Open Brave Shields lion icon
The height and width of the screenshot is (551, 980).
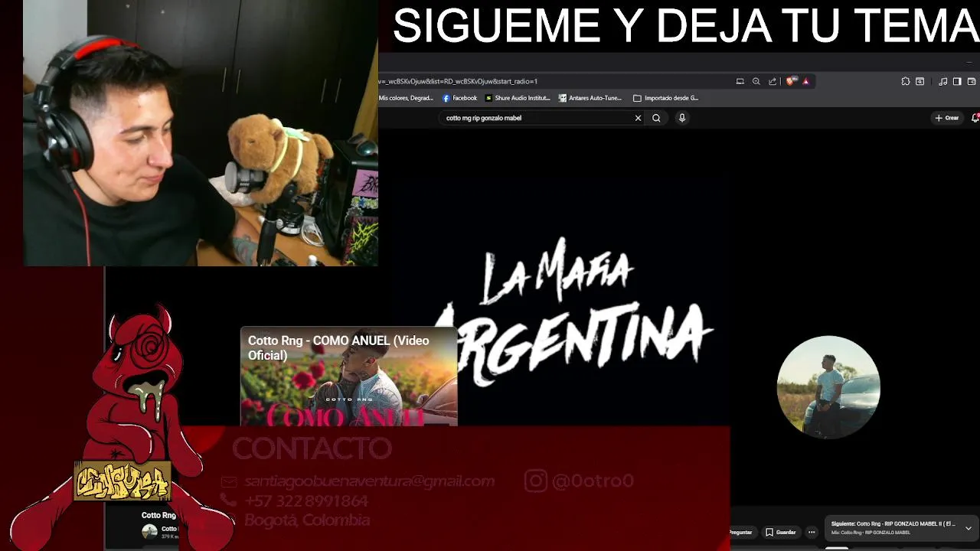[x=792, y=81]
